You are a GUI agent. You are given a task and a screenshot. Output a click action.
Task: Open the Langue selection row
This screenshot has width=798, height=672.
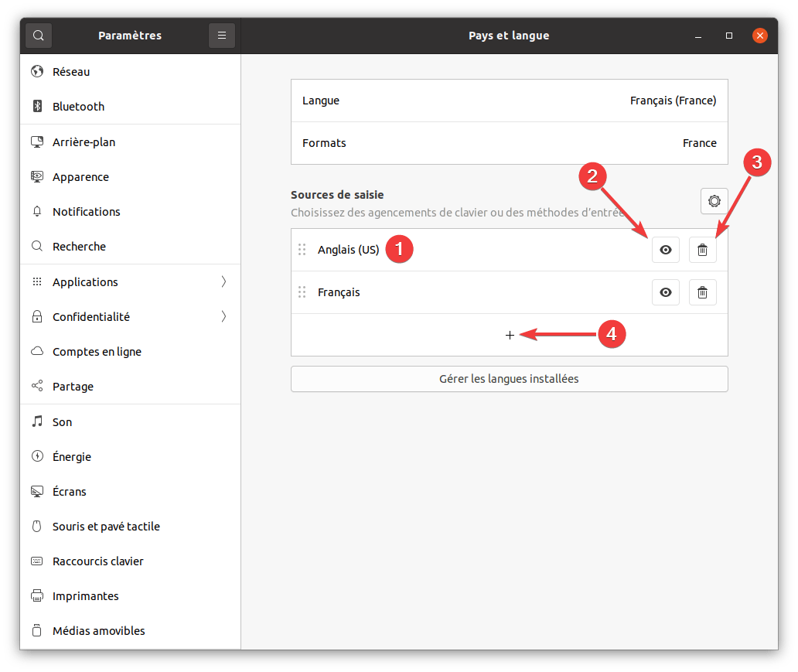click(x=509, y=101)
